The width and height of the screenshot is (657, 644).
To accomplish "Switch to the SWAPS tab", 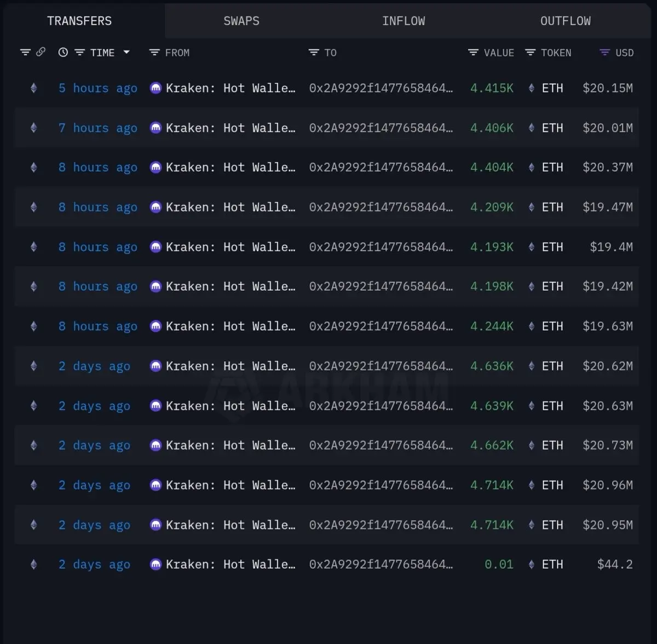I will [241, 21].
